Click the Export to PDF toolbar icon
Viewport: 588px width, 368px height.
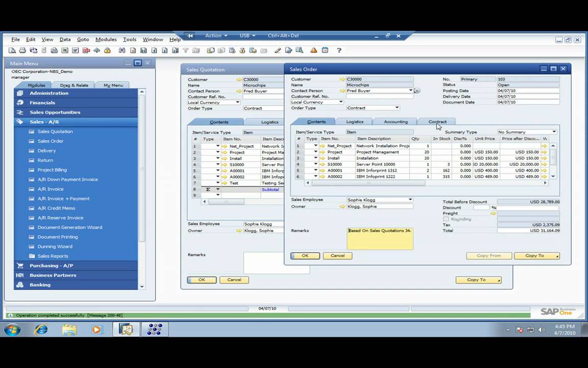coord(86,50)
